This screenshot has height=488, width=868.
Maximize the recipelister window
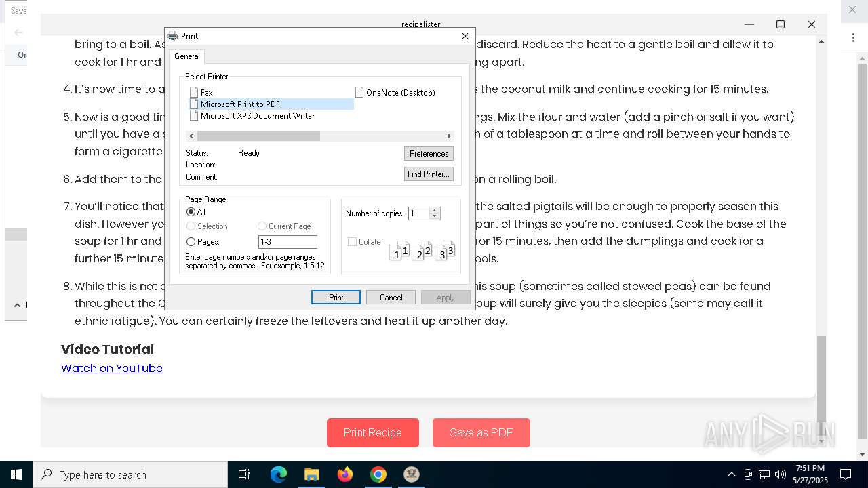(781, 24)
